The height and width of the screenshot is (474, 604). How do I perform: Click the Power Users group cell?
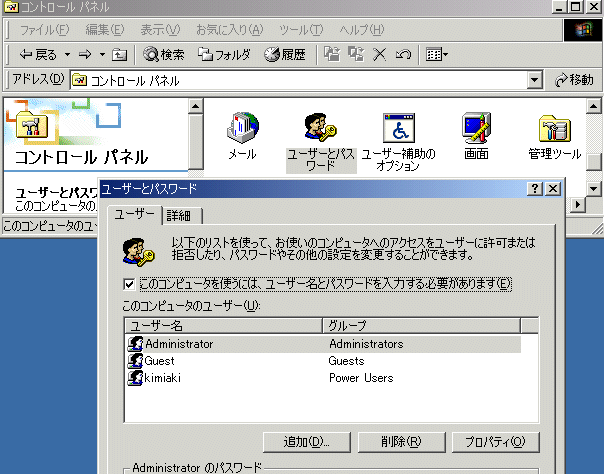(x=361, y=378)
